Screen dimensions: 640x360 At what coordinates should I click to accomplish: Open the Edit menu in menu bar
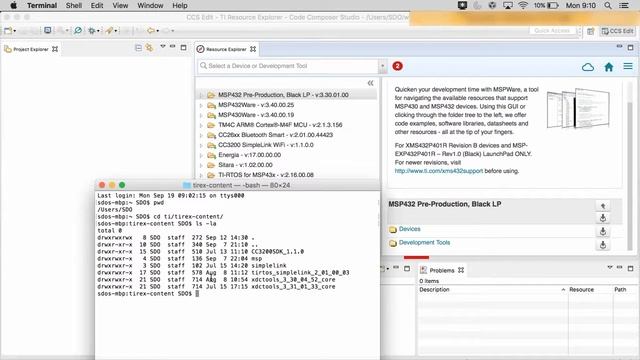click(97, 5)
